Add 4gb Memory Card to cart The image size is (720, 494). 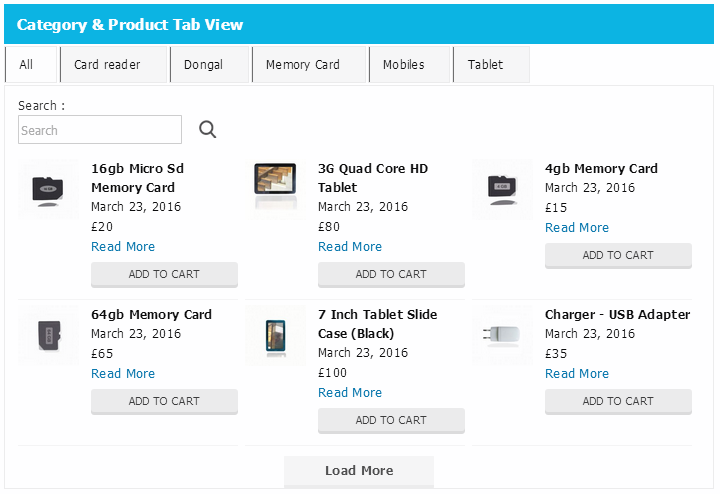[x=618, y=255]
